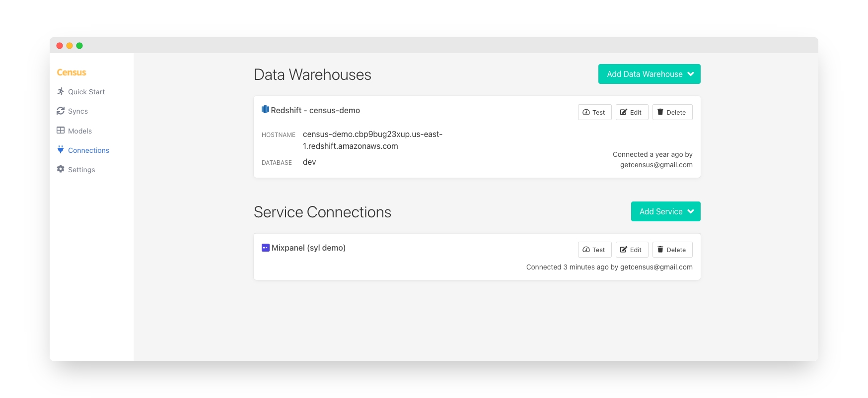This screenshot has width=868, height=398.
Task: Open the Add Service dropdown
Action: click(x=666, y=211)
